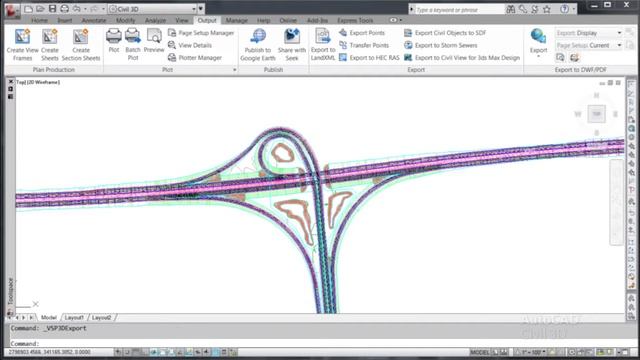
Task: Click the TOP face of the ViewCube
Action: click(596, 114)
